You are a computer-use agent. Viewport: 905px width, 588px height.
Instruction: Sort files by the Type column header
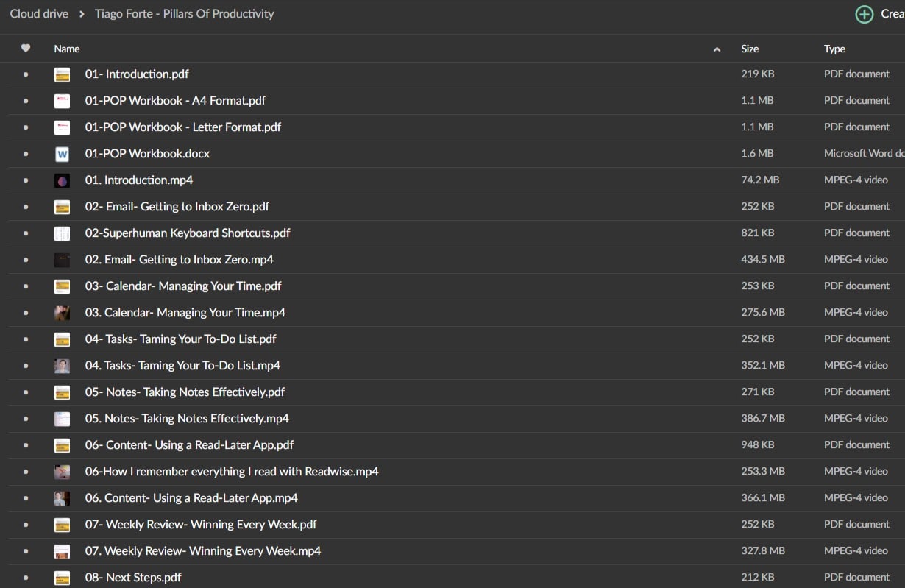point(834,49)
